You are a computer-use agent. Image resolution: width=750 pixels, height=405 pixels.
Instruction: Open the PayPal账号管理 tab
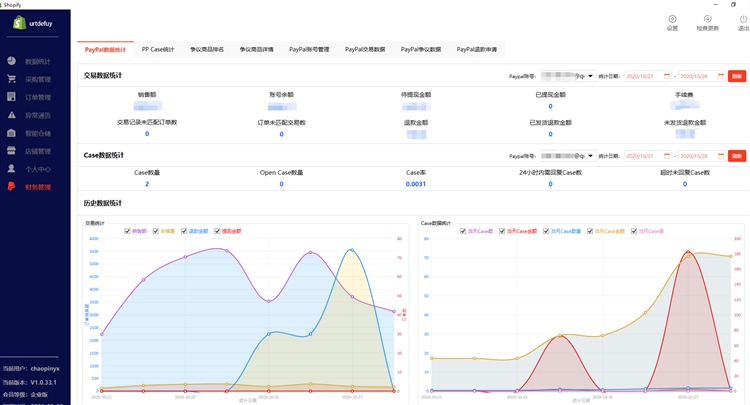click(x=309, y=49)
